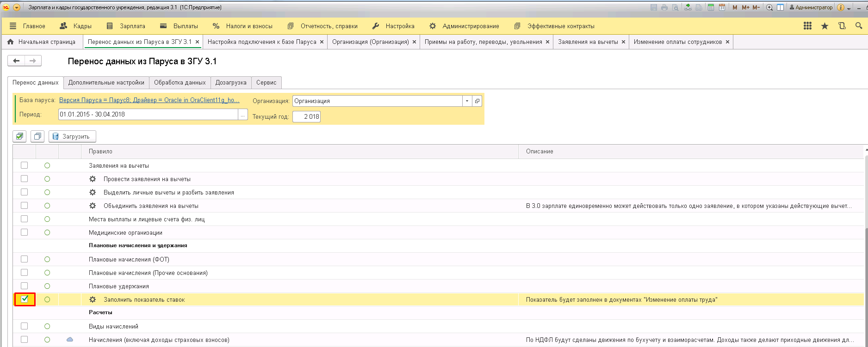Image resolution: width=868 pixels, height=347 pixels.
Task: Open period selection ellipsis button
Action: click(243, 115)
